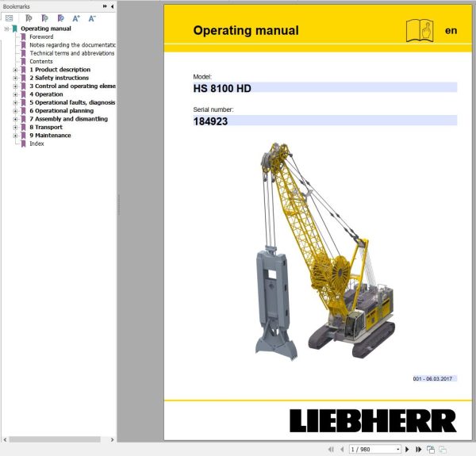
Task: Click the Contents bookmark icon
Action: pyautogui.click(x=23, y=61)
